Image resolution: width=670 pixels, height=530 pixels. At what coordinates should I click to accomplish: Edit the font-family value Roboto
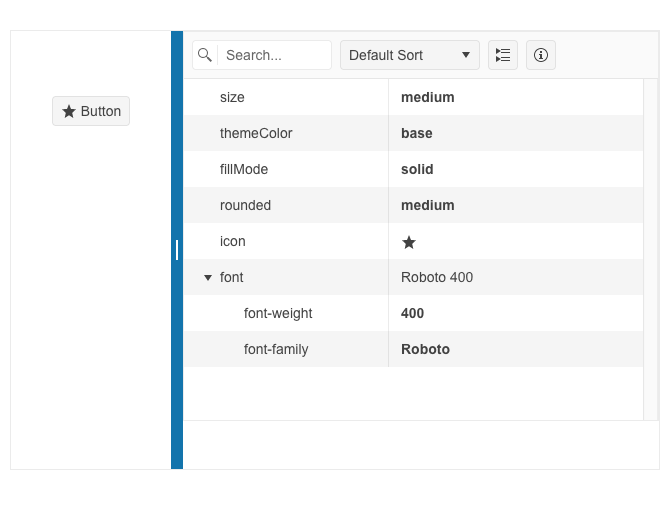pos(425,349)
